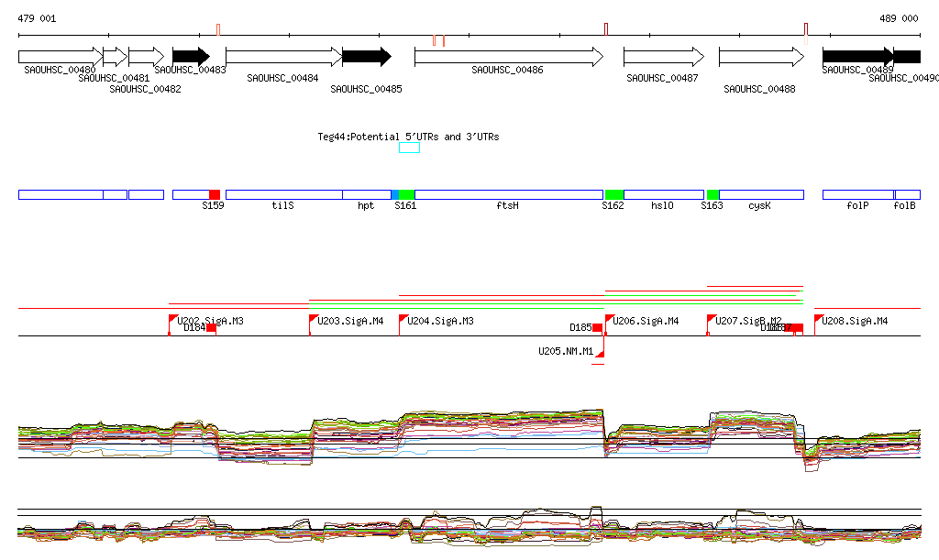Click the hslO gene box

point(664,194)
